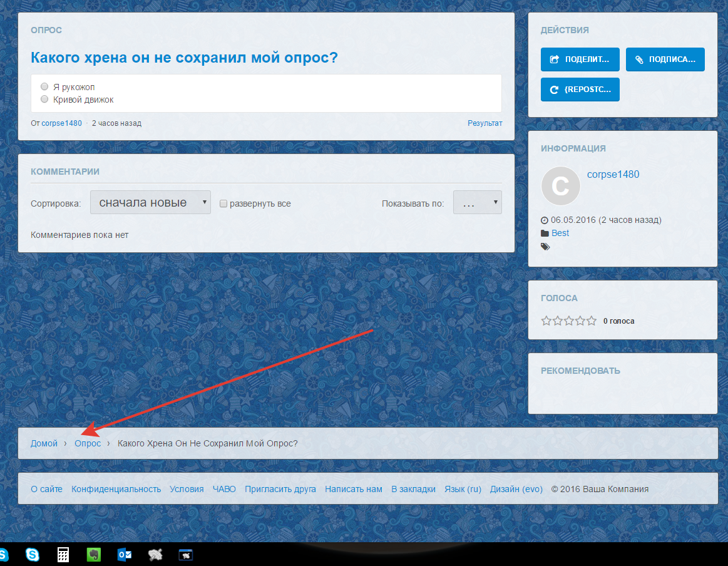
Task: Click the share icon on the Поделит button
Action: tap(555, 59)
